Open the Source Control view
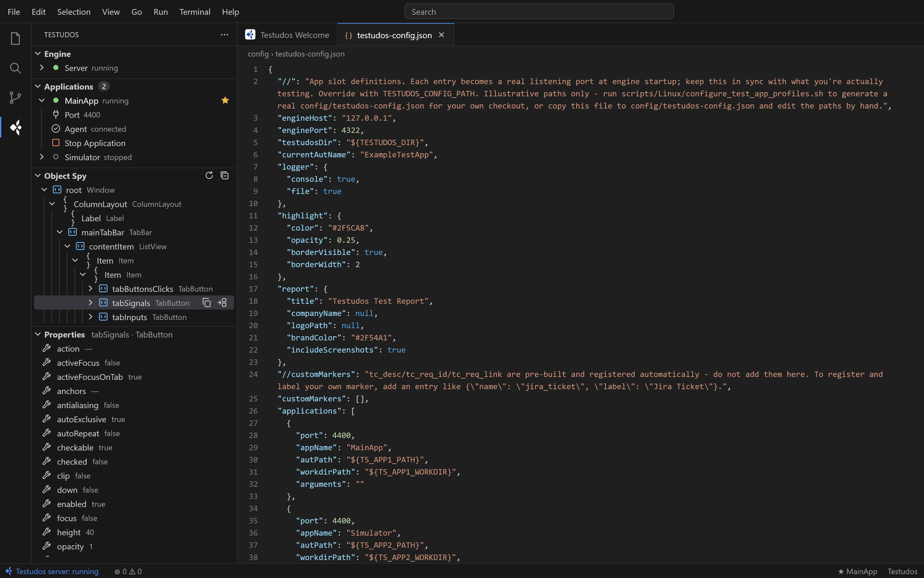The image size is (924, 578). (15, 98)
